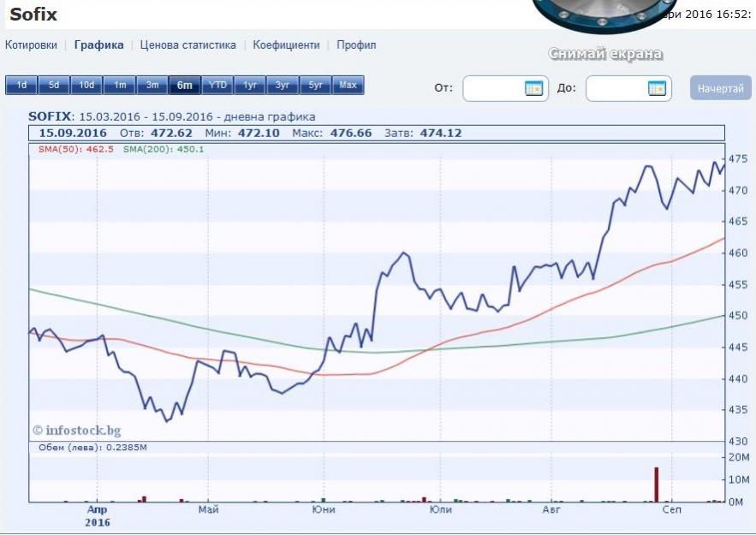Open calendar picker for От date
This screenshot has width=756, height=535.
coord(533,88)
